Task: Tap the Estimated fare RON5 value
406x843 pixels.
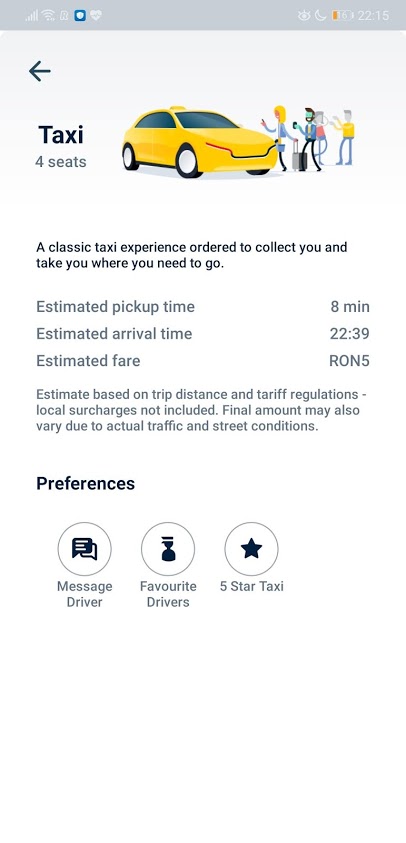Action: (x=349, y=361)
